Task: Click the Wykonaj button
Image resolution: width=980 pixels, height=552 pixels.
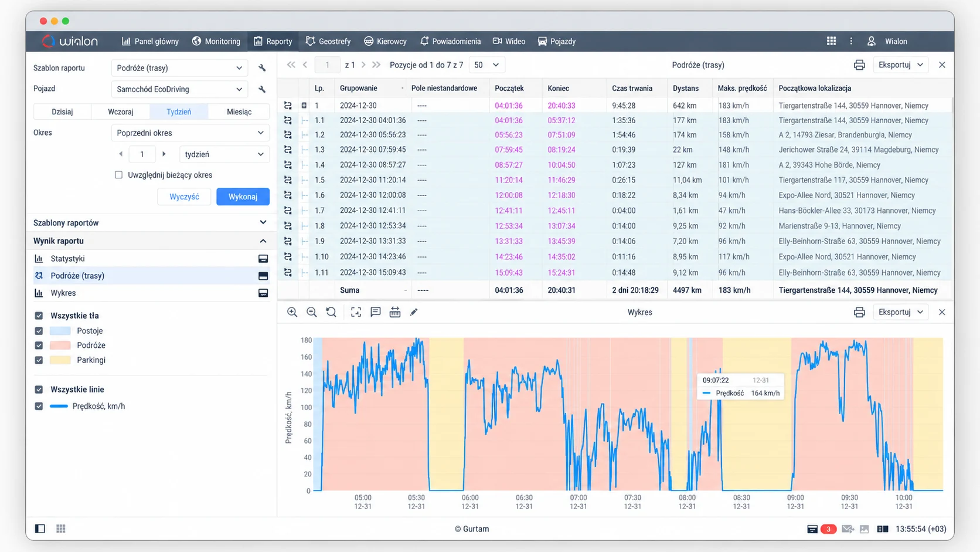Action: tap(243, 197)
